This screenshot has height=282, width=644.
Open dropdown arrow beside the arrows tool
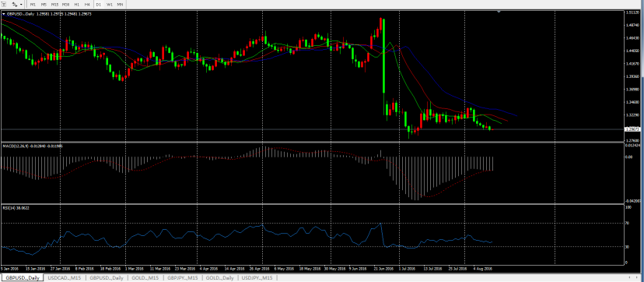(x=21, y=4)
